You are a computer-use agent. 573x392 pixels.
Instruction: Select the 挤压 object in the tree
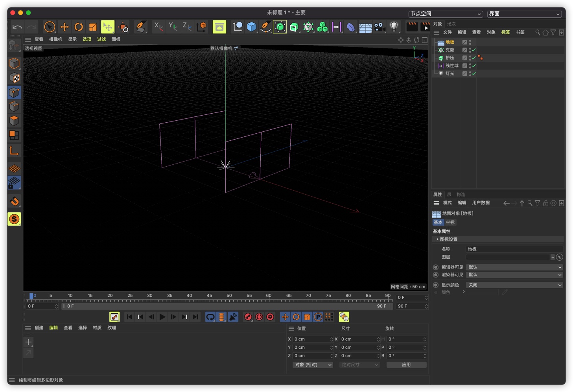(x=450, y=58)
